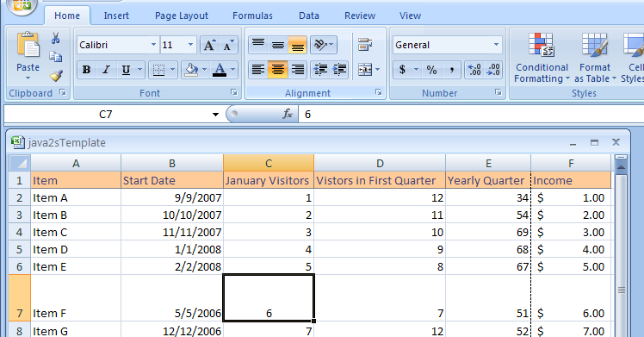The image size is (644, 337).
Task: Toggle Center horizontal alignment
Action: click(x=277, y=70)
